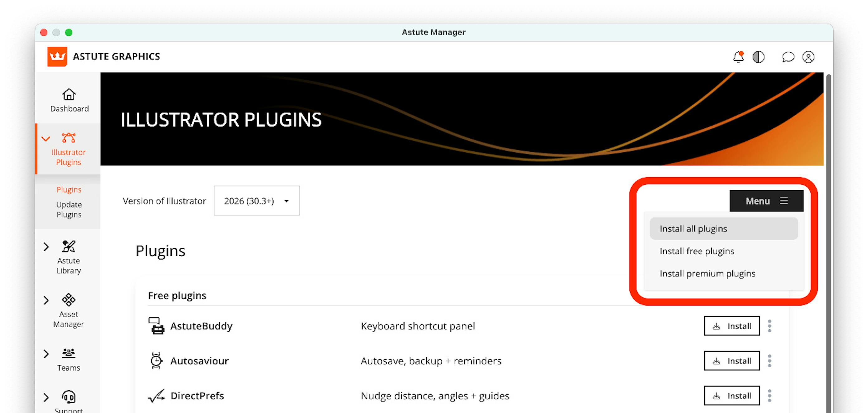
Task: Click the DirectPrefs plugin name
Action: click(197, 396)
